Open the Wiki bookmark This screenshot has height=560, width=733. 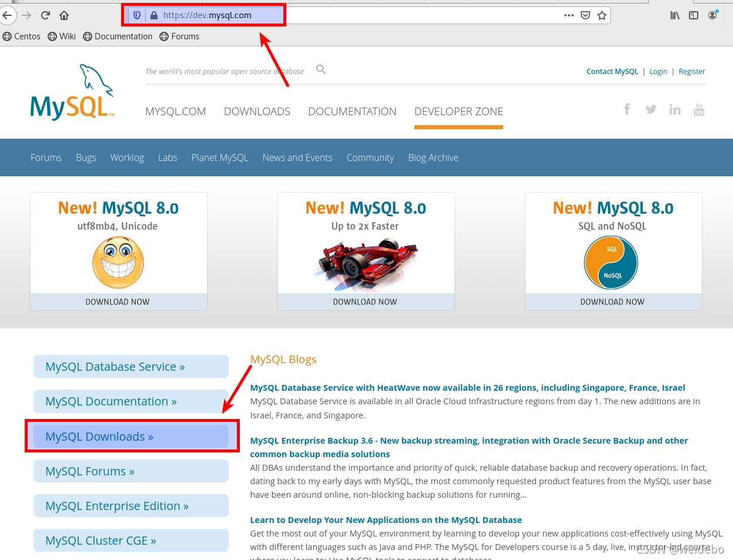tap(62, 36)
